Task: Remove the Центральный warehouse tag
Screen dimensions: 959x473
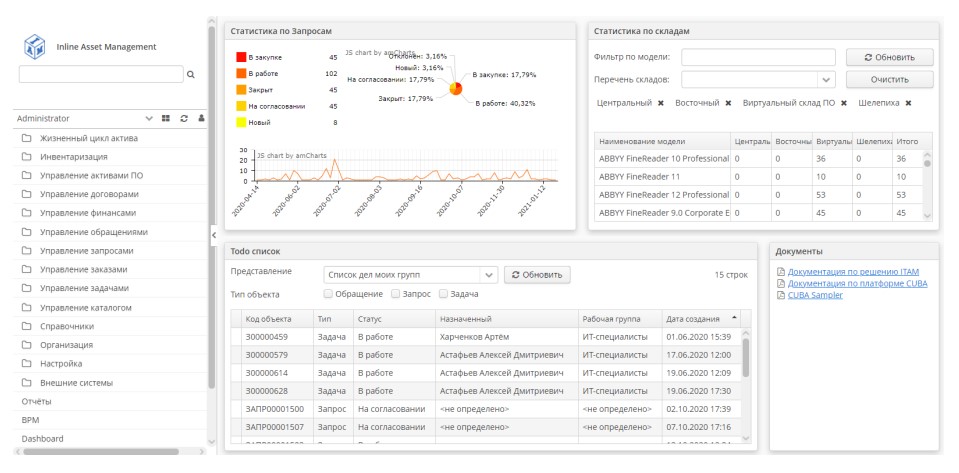Action: point(661,103)
